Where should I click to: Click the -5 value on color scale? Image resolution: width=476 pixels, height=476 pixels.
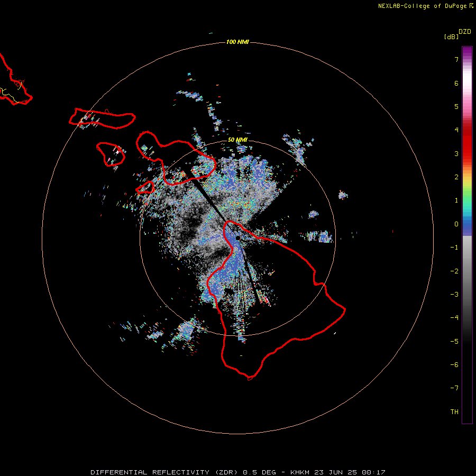[x=454, y=342]
